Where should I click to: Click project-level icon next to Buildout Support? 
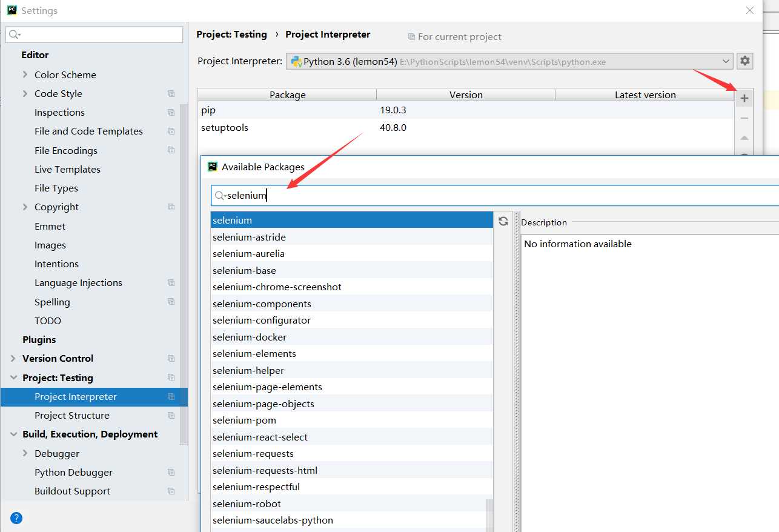(x=171, y=491)
